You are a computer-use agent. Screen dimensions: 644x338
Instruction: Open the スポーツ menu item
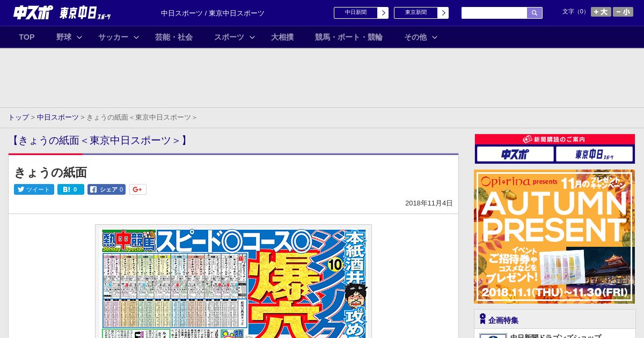point(229,37)
